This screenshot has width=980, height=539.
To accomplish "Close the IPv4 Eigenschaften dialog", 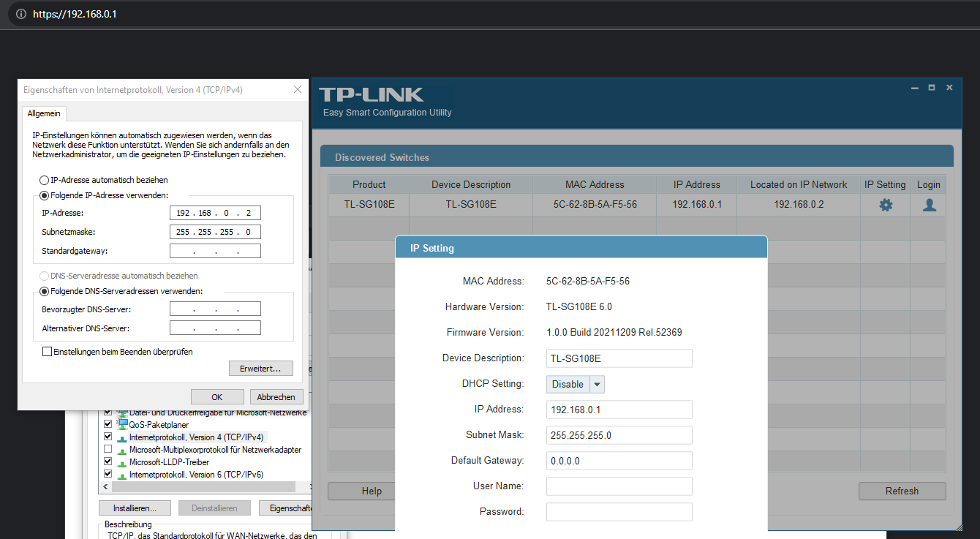I will coord(297,89).
